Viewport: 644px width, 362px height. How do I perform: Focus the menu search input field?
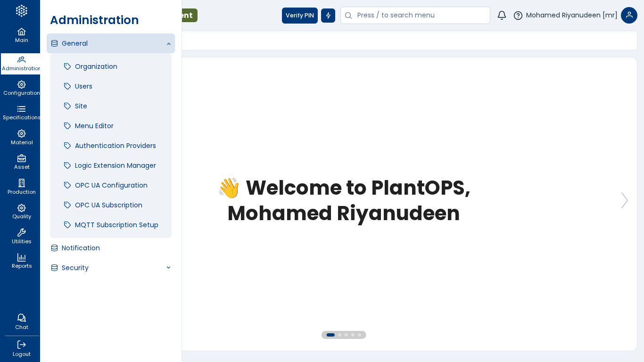[420, 16]
